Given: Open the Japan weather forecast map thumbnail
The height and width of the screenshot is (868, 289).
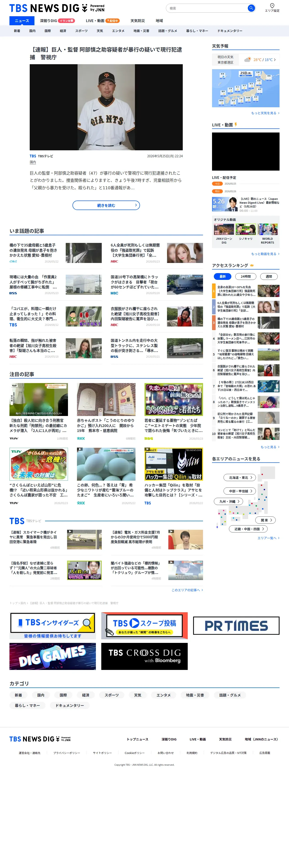Looking at the screenshot, I should [246, 88].
